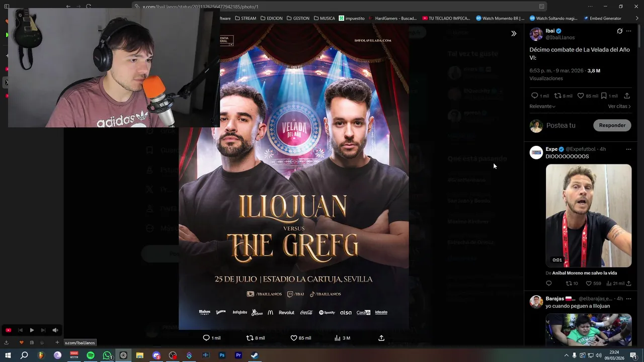Expand the Relevante sort dropdown
The image size is (644, 362).
542,107
